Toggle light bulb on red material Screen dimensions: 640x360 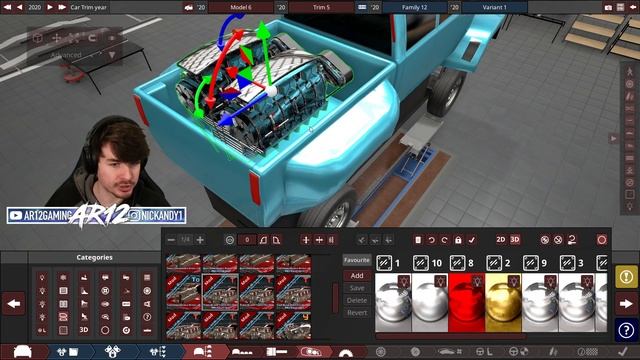(x=477, y=281)
